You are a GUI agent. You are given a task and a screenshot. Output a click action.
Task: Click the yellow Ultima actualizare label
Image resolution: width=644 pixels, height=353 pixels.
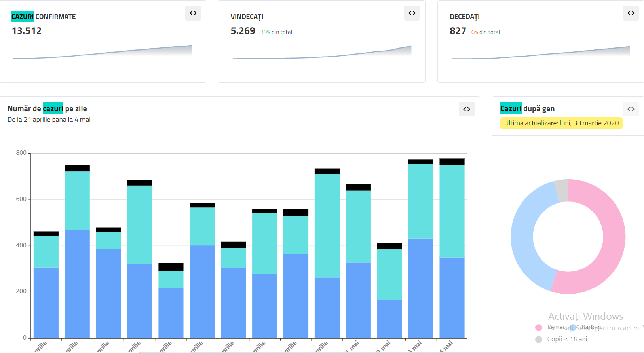(561, 123)
